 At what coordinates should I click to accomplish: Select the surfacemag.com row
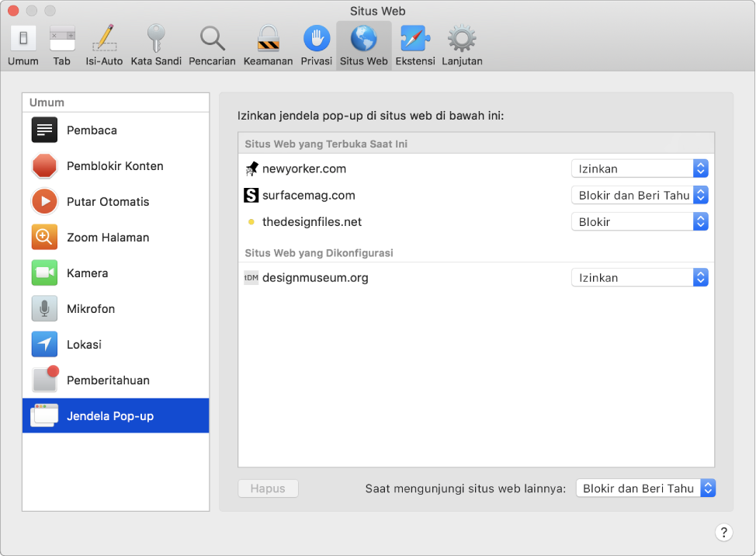coord(476,196)
